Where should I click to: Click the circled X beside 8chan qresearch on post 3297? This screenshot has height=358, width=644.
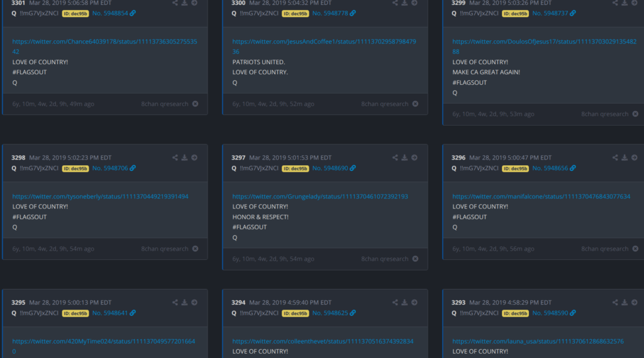(x=415, y=259)
